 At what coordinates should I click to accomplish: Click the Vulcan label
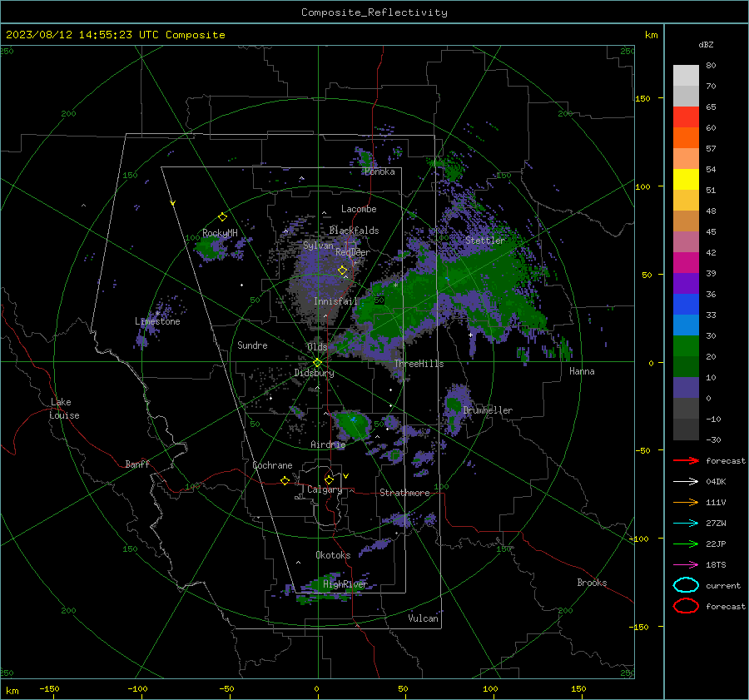tap(423, 618)
